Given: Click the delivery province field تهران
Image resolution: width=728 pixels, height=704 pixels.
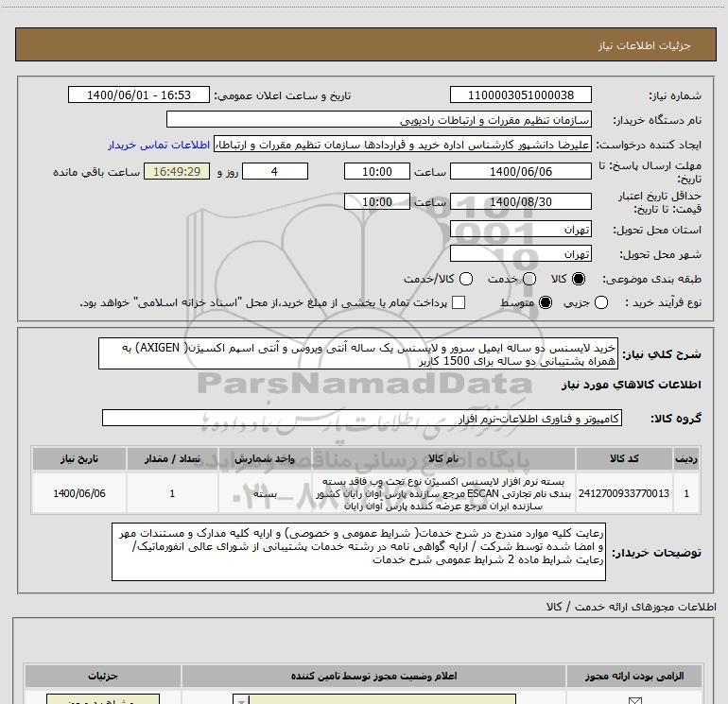Looking at the screenshot, I should 520,230.
